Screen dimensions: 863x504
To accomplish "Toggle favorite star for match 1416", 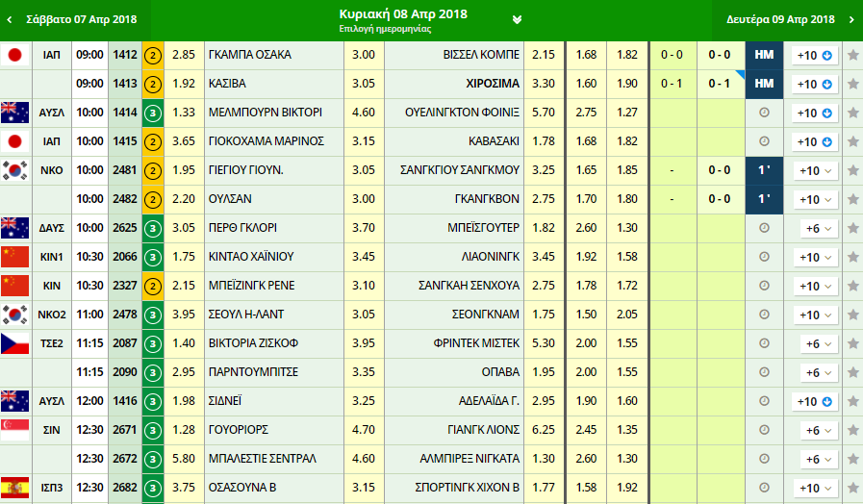I will [852, 401].
